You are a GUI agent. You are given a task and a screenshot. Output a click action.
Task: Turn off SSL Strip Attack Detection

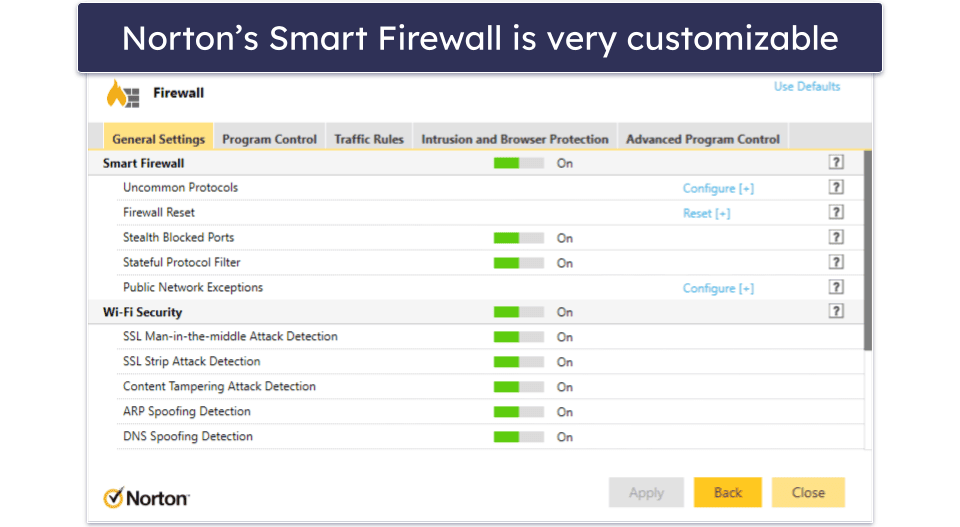[x=519, y=362]
